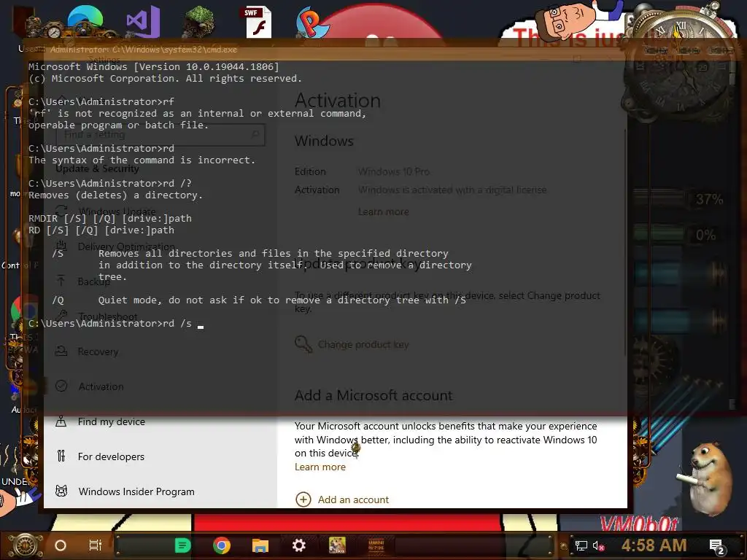The height and width of the screenshot is (560, 747).
Task: Switch to Google Chrome on the taskbar
Action: coord(222,545)
